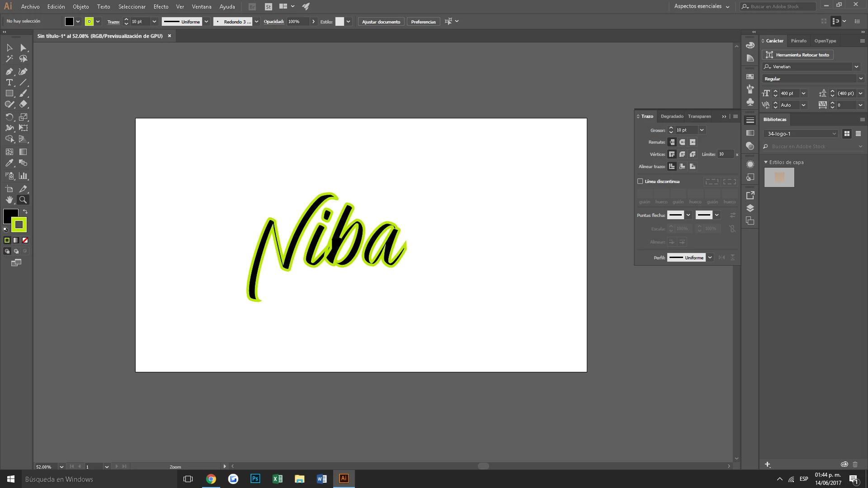Open the Venetian font family dropdown
The height and width of the screenshot is (488, 868).
point(856,66)
